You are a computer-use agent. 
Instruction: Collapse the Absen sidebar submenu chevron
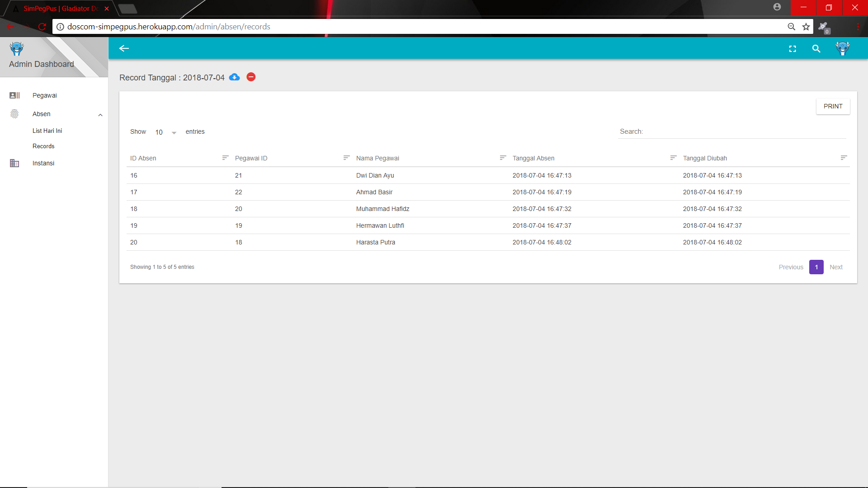click(x=100, y=115)
